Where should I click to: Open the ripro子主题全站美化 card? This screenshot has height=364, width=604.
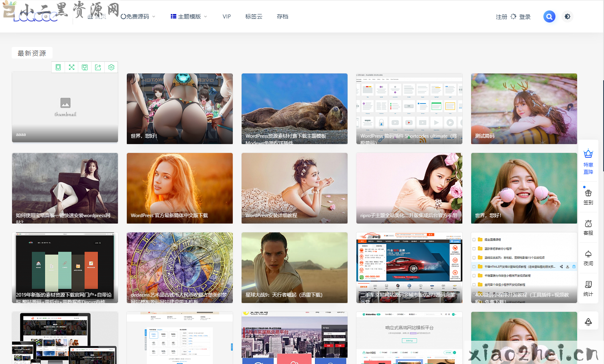pyautogui.click(x=409, y=188)
